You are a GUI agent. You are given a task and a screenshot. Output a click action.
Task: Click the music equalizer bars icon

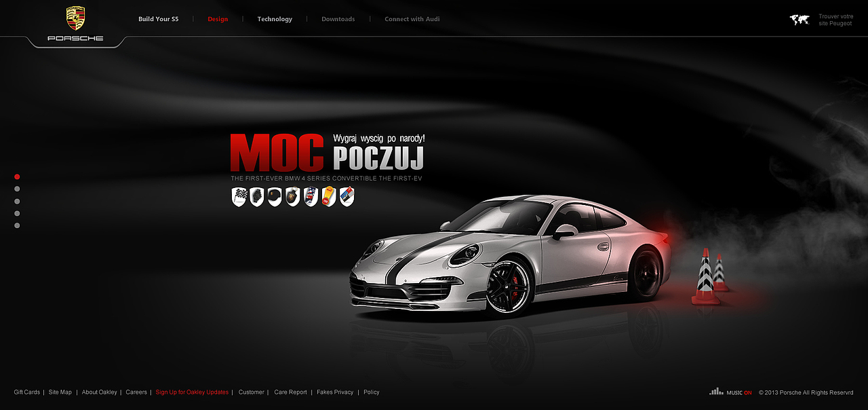point(716,392)
